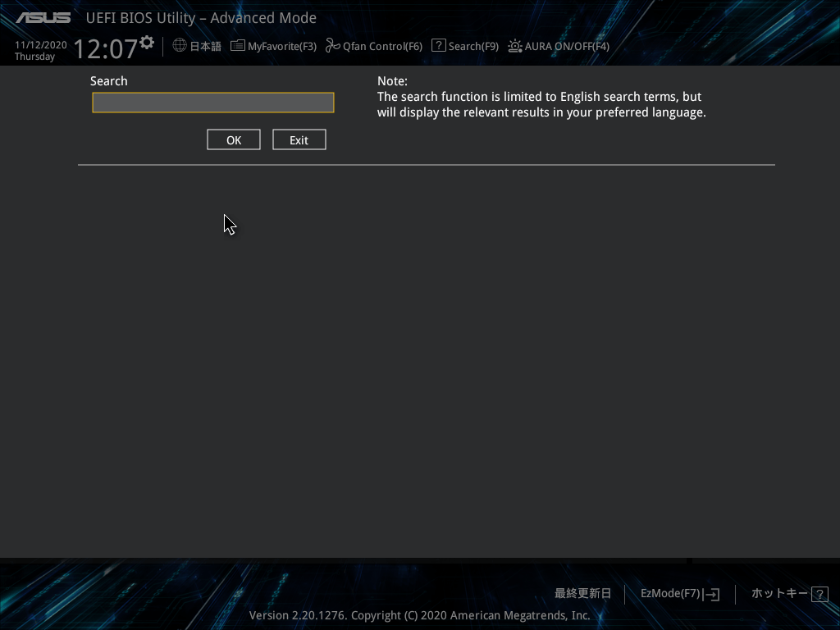The height and width of the screenshot is (630, 840).
Task: Select the 日本語 language label
Action: (205, 47)
